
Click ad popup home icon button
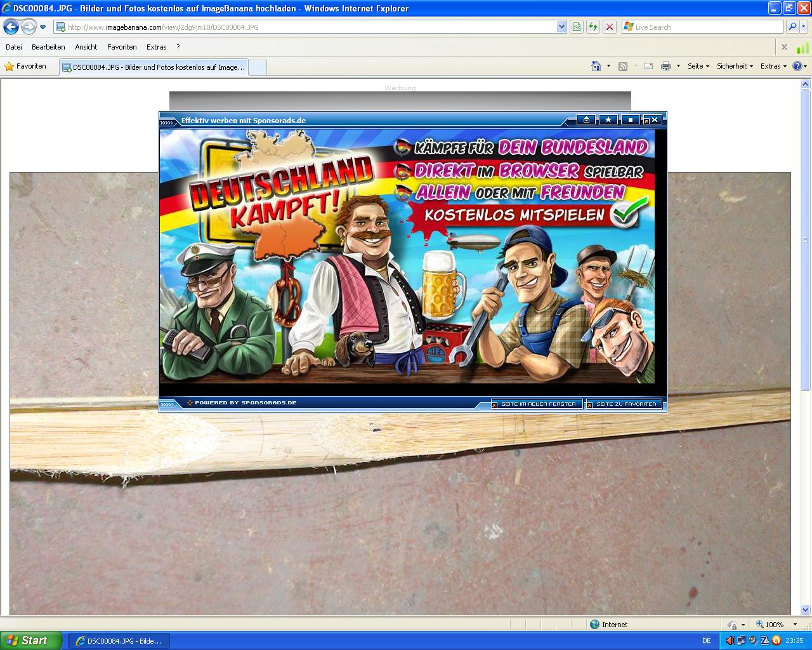coord(586,119)
